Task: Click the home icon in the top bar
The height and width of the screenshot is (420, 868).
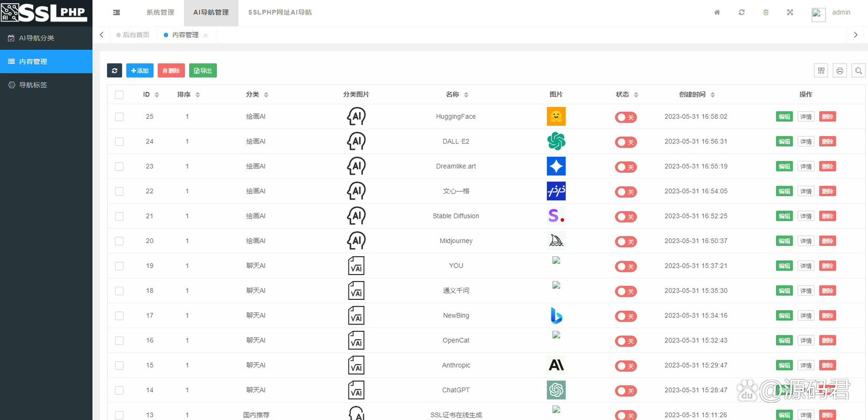Action: [x=717, y=12]
